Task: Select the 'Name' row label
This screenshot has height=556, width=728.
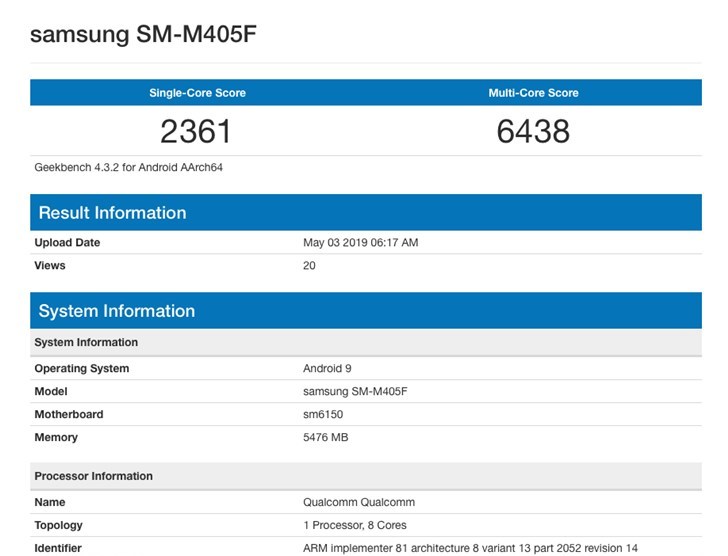Action: click(50, 502)
